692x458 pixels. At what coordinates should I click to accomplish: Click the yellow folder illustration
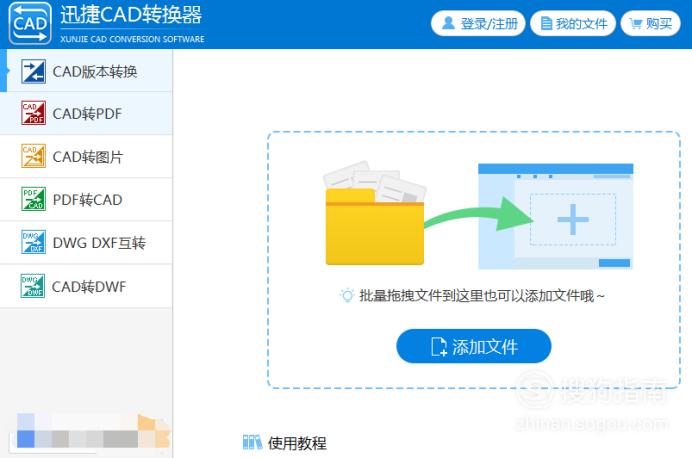click(375, 213)
